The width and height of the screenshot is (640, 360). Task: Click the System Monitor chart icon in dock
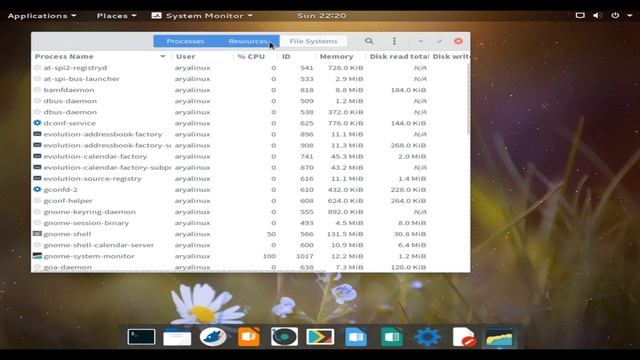pyautogui.click(x=499, y=337)
